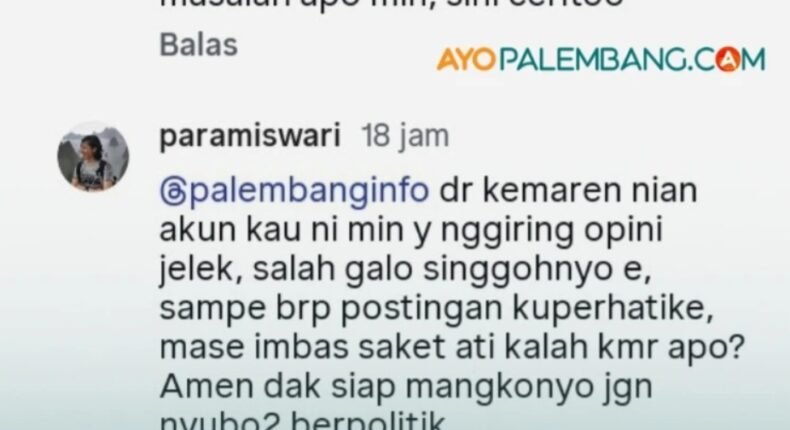Select the comment line starting 'akun kau ni'
790x430 pixels.
coord(411,230)
